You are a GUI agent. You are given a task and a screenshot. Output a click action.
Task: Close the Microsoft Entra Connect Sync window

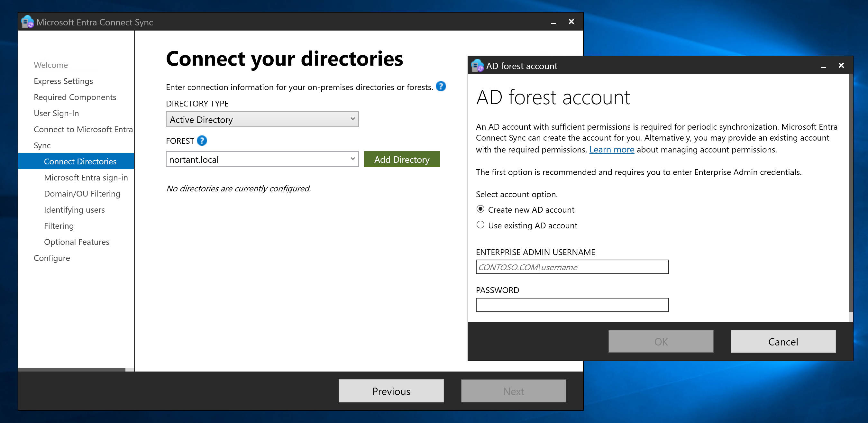tap(571, 22)
